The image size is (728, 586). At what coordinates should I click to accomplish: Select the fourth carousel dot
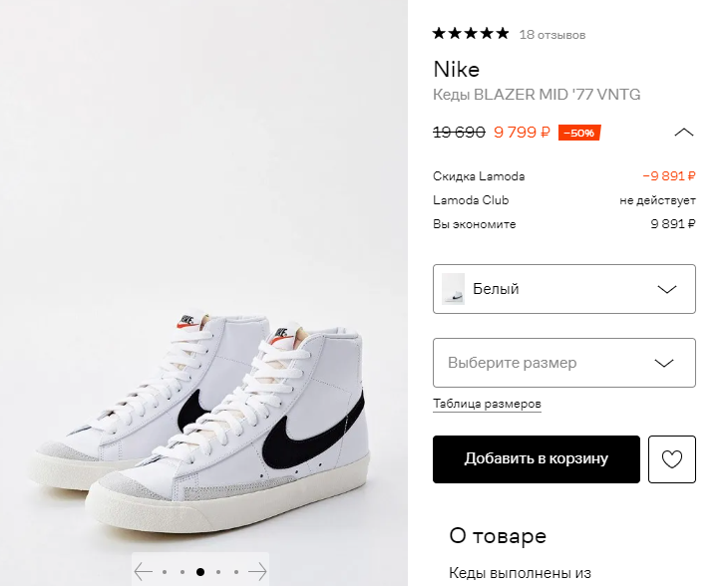218,572
